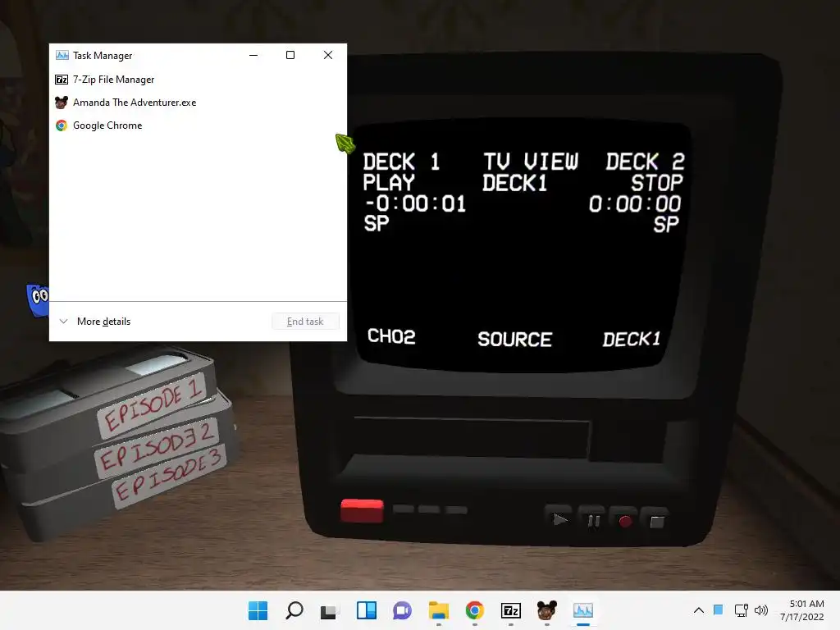Image resolution: width=840 pixels, height=630 pixels.
Task: Open Task View from the taskbar
Action: pos(330,610)
